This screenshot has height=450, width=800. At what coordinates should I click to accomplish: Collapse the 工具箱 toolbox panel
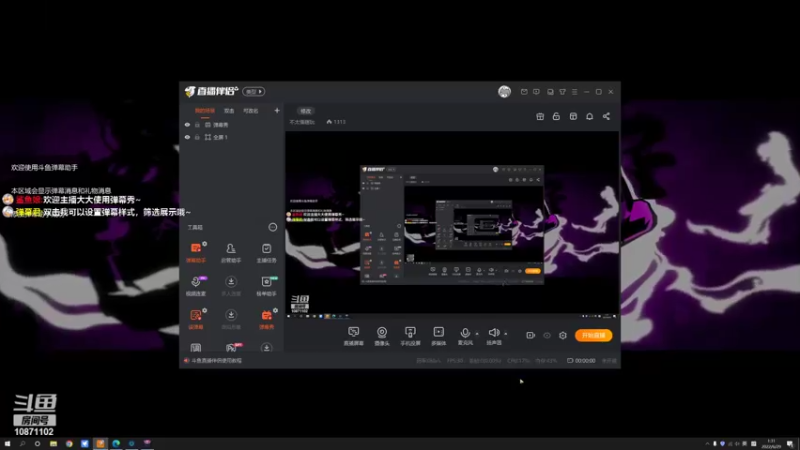273,227
